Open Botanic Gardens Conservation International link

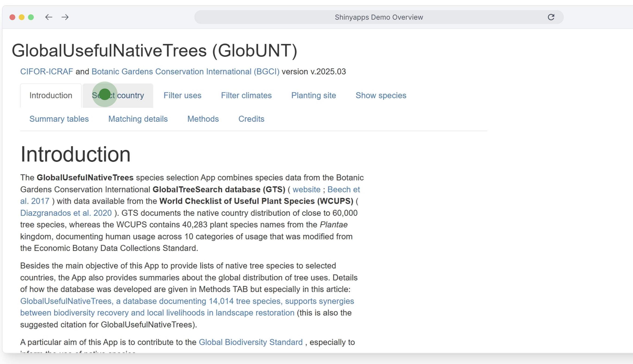(185, 72)
